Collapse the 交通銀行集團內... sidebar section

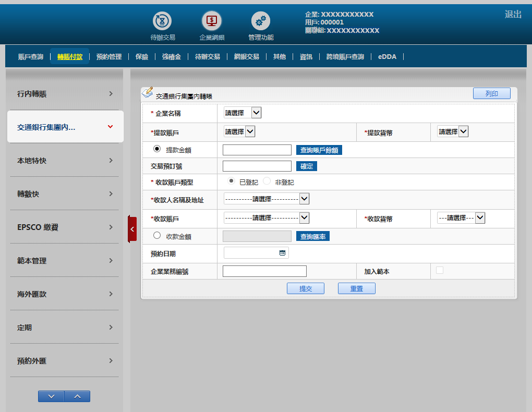[66, 127]
